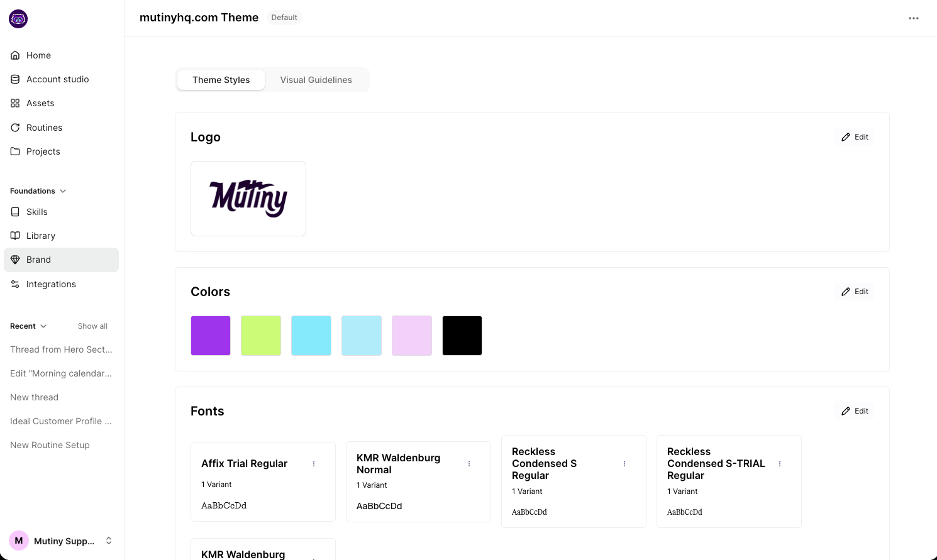
Task: Open KMR Waldenburg Normal font options menu
Action: tap(469, 464)
